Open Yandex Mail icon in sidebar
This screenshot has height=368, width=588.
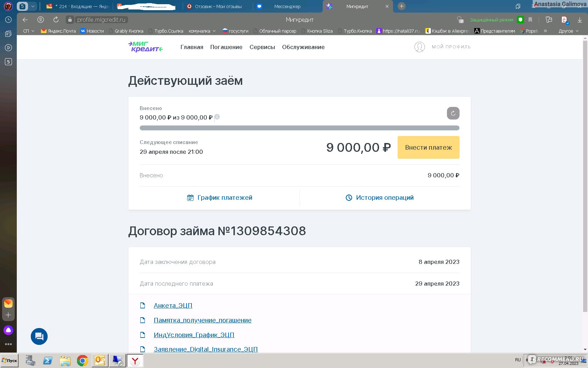(8, 303)
